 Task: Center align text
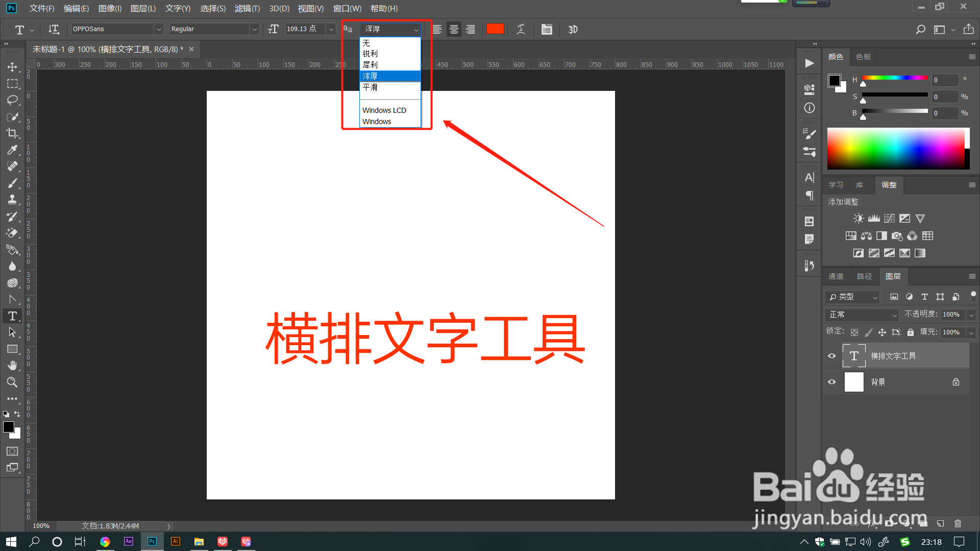454,29
